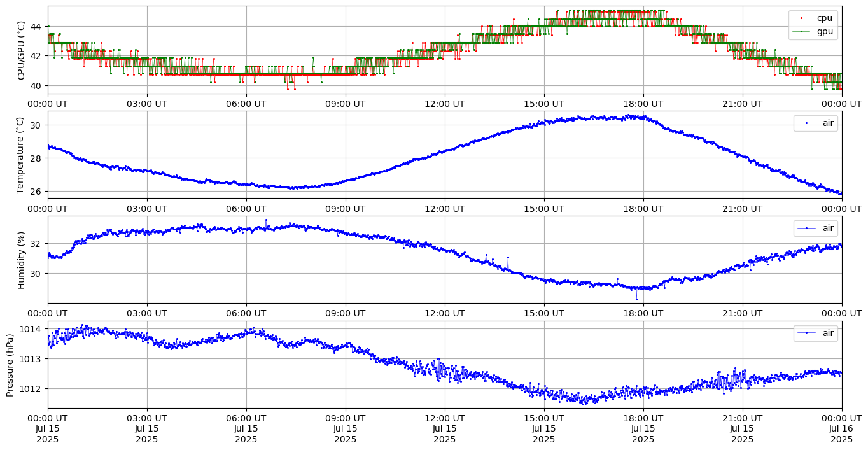Image resolution: width=868 pixels, height=450 pixels.
Task: Click '15:00 UT' tick under CPU/GPU panel
Action: tap(544, 104)
